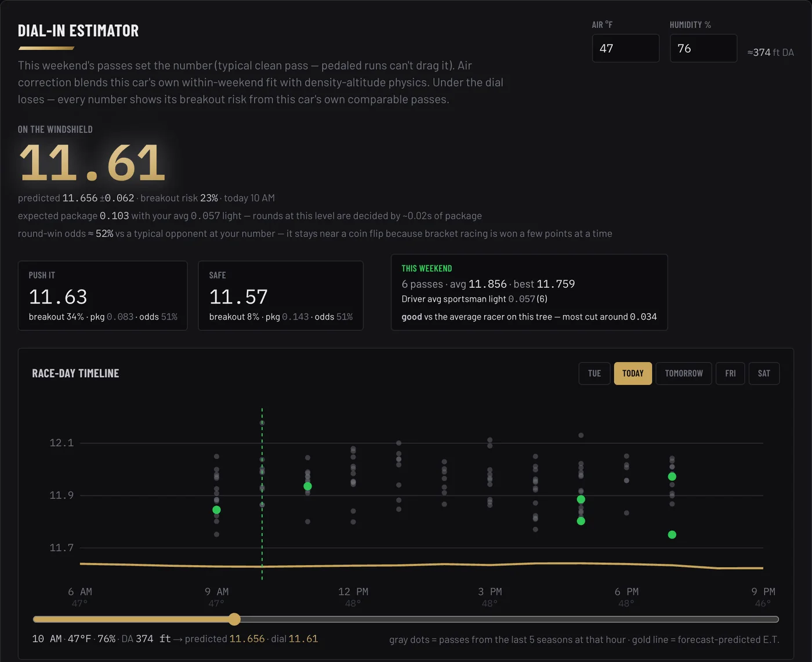
Task: Show the SAT timeline
Action: click(764, 373)
